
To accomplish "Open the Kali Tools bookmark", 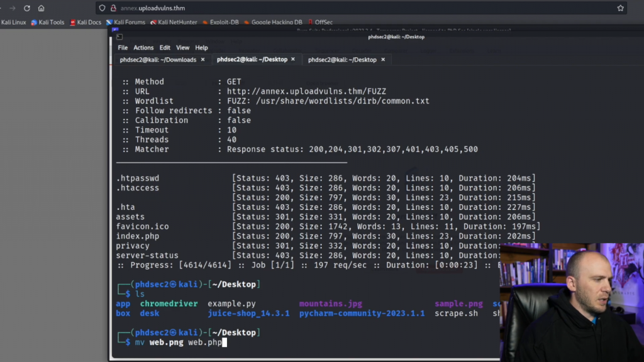I will [49, 22].
